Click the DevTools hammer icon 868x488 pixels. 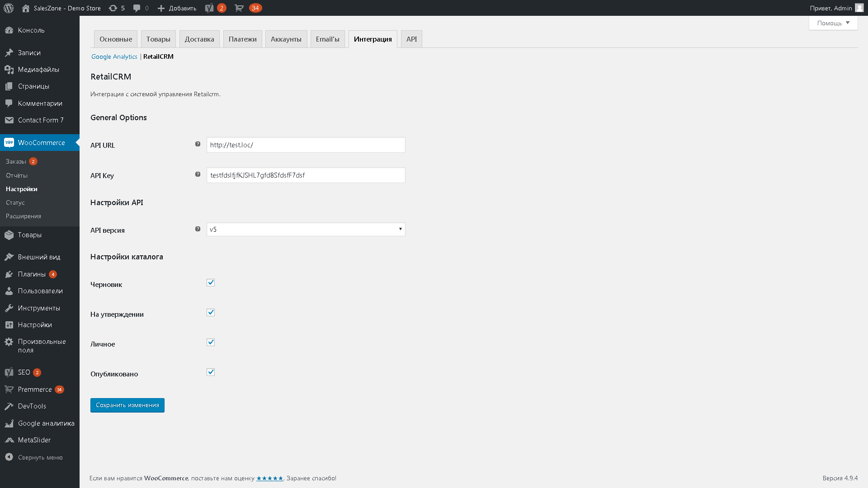tap(9, 406)
